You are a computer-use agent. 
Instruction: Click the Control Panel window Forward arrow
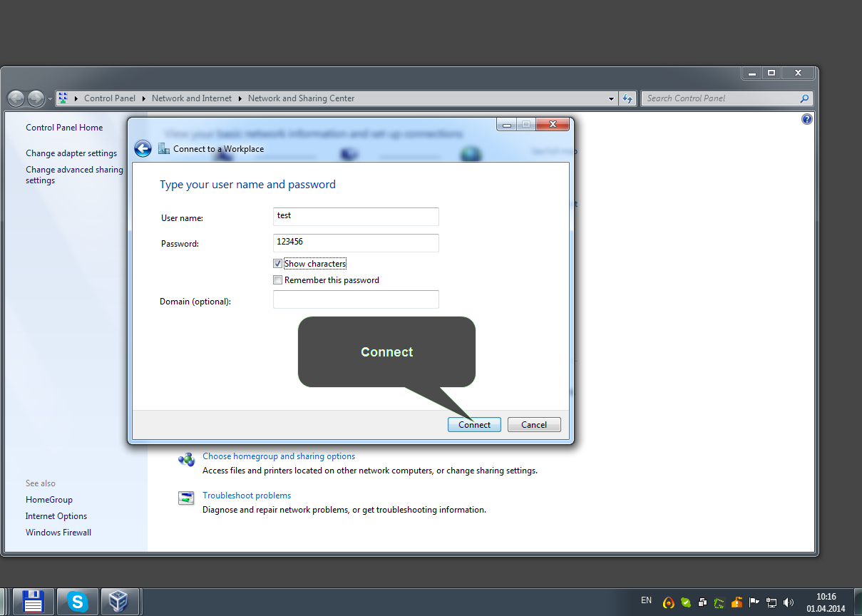(x=36, y=98)
